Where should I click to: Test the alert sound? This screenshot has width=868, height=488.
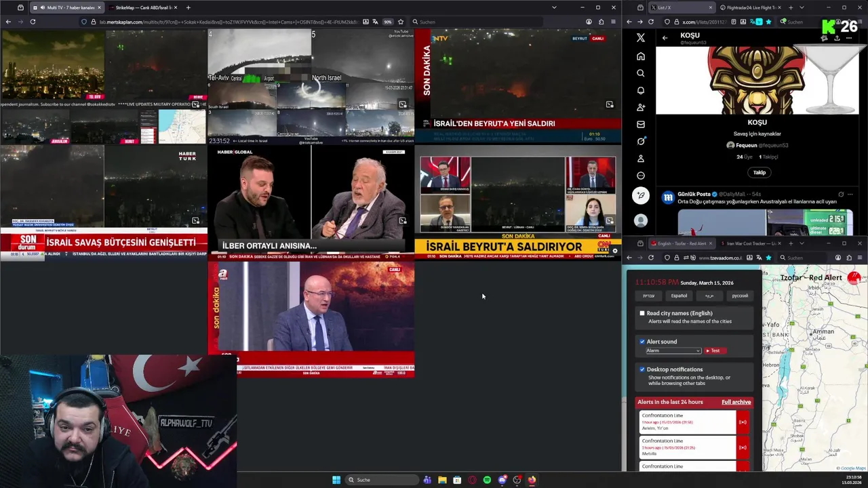(715, 350)
